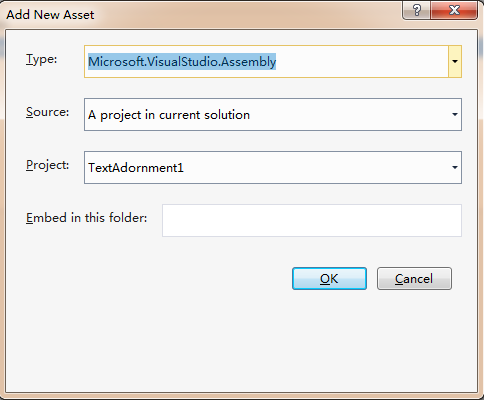The image size is (484, 400).
Task: Expand the Type dropdown arrow
Action: (x=455, y=62)
